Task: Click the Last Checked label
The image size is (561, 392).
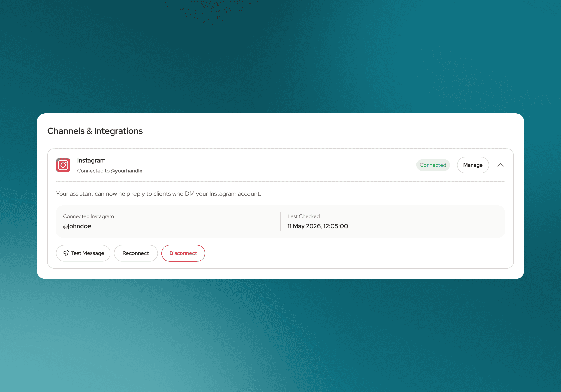Action: [x=303, y=216]
